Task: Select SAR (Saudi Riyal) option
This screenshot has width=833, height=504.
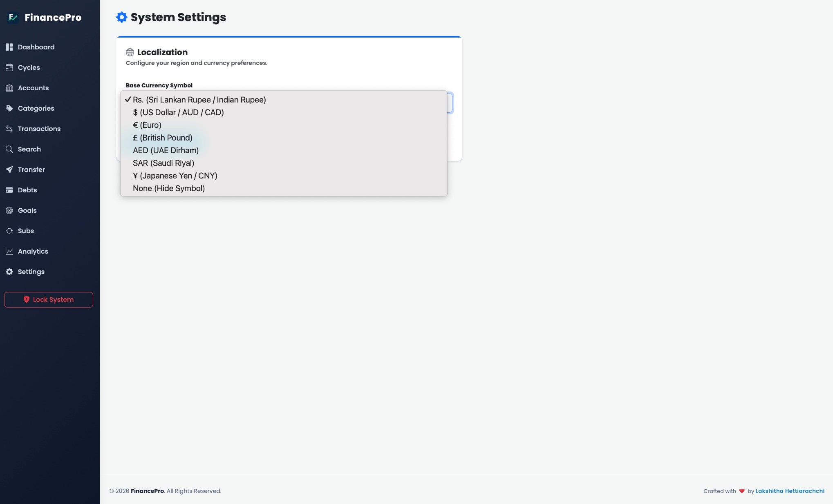Action: point(284,163)
